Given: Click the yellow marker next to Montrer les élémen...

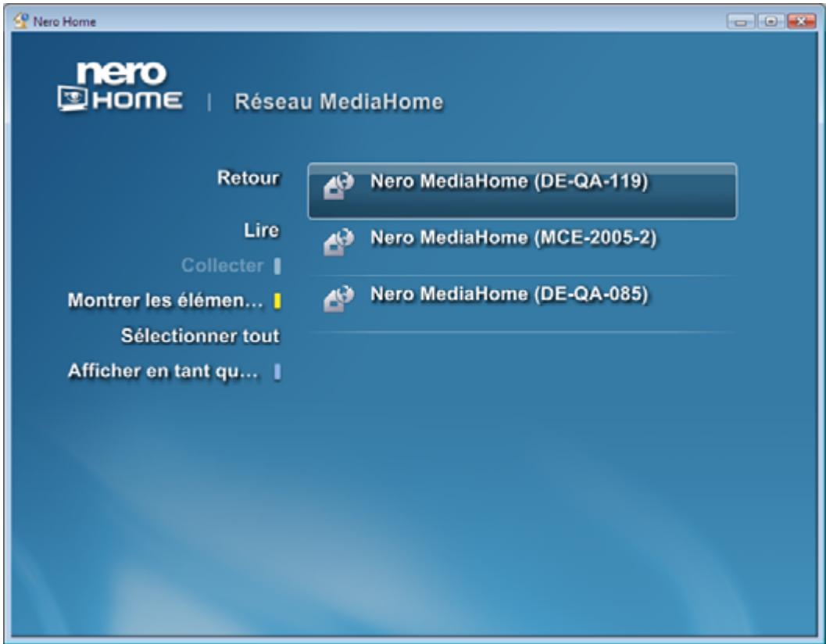Looking at the screenshot, I should tap(277, 302).
